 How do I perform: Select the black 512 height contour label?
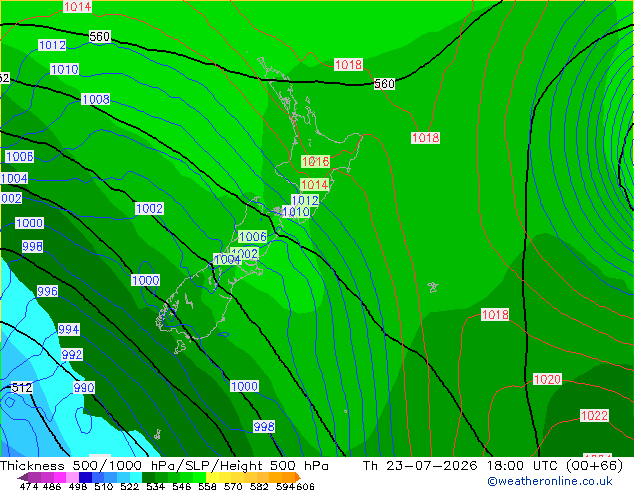coord(21,388)
